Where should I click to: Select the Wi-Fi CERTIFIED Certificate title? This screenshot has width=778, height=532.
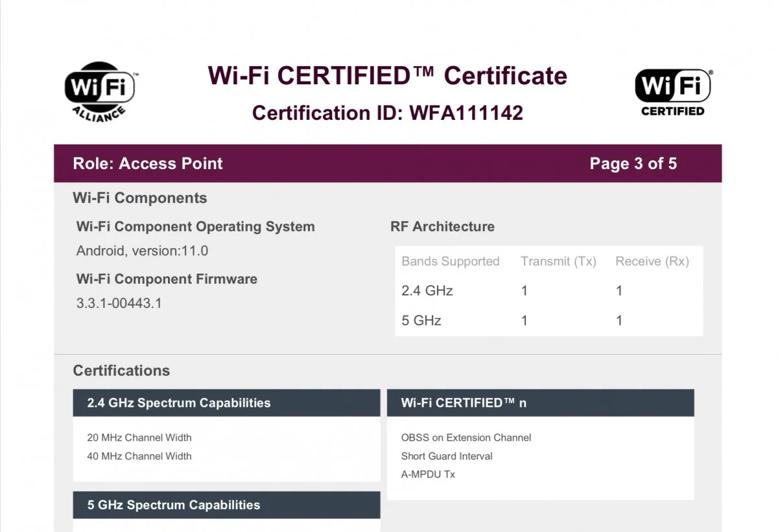[x=388, y=76]
